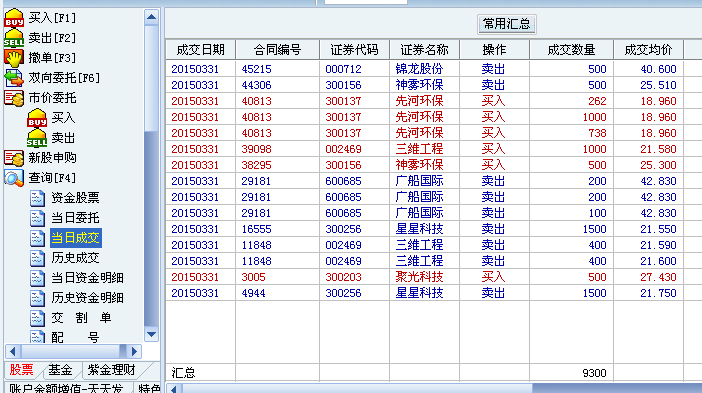Click the 汇总 total 9300 value
This screenshot has height=393, width=702.
(x=594, y=373)
